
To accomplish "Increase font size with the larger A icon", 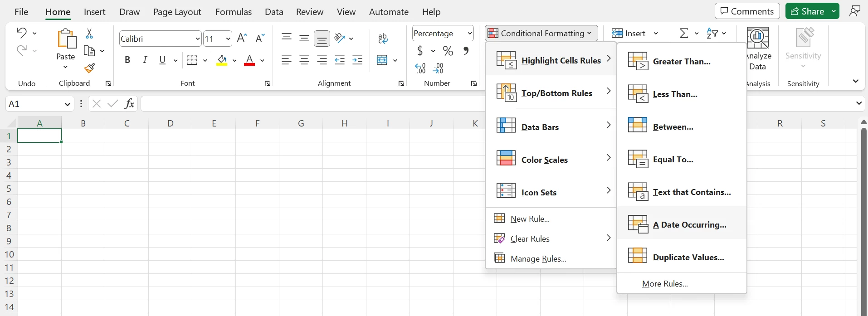I will click(x=242, y=38).
